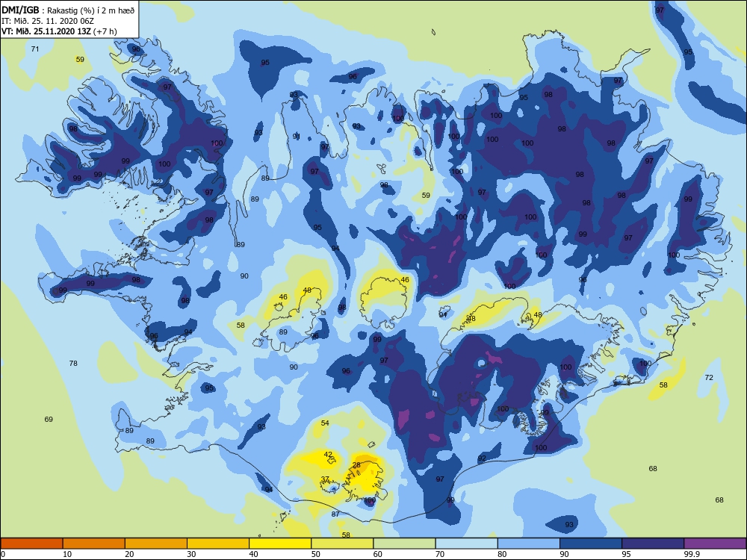Click the pale blue 70–80 legend swatch
Image resolution: width=747 pixels, height=560 pixels.
point(466,544)
